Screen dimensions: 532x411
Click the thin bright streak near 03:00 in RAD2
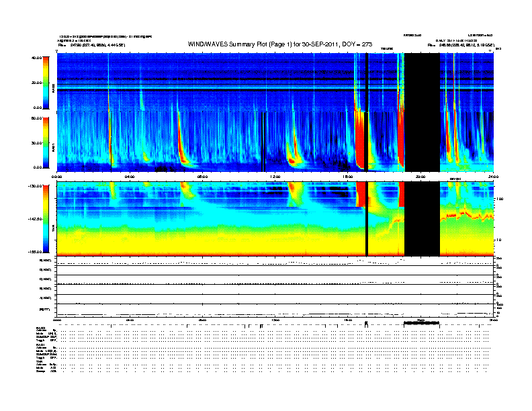tap(109, 83)
